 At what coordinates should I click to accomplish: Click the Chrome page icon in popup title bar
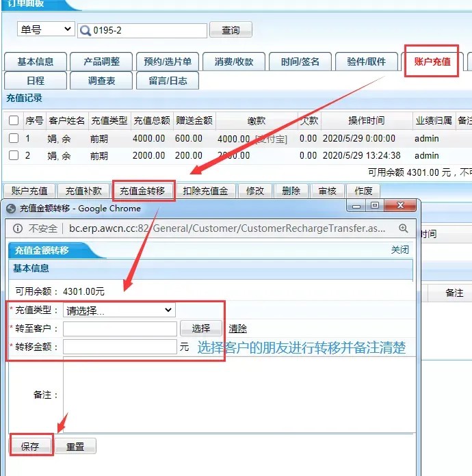tap(11, 208)
